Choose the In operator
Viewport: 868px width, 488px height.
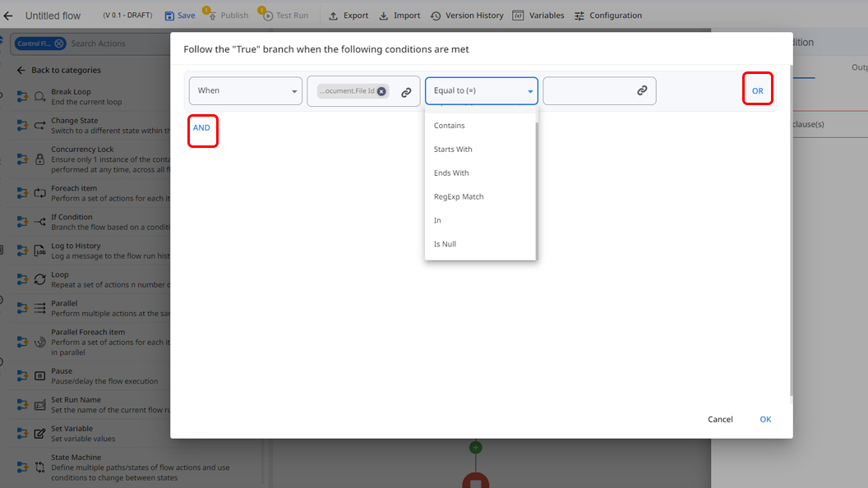[x=480, y=220]
